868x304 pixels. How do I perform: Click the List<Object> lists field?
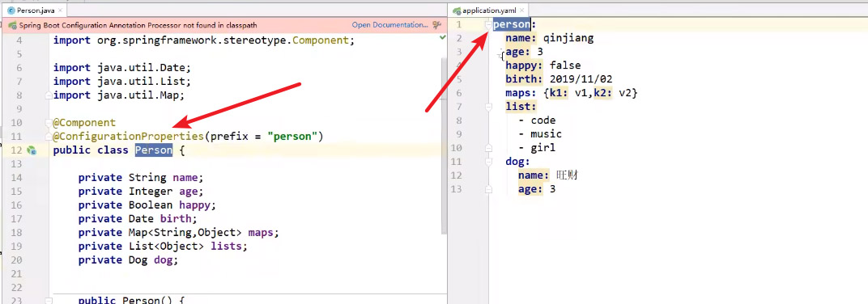163,247
